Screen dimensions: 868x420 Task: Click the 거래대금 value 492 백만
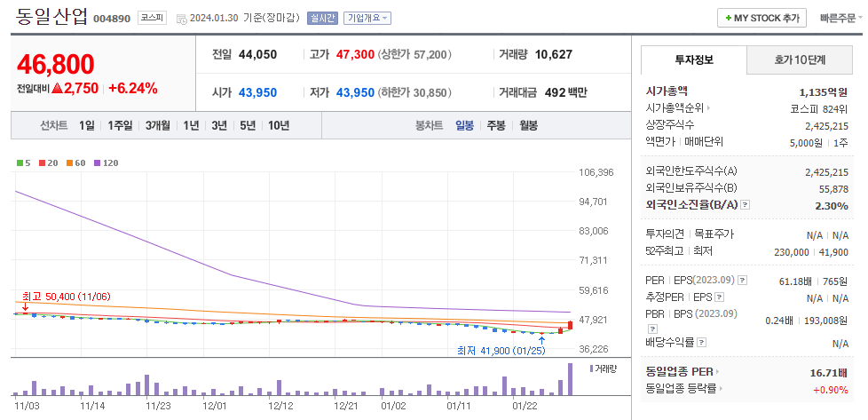point(565,93)
